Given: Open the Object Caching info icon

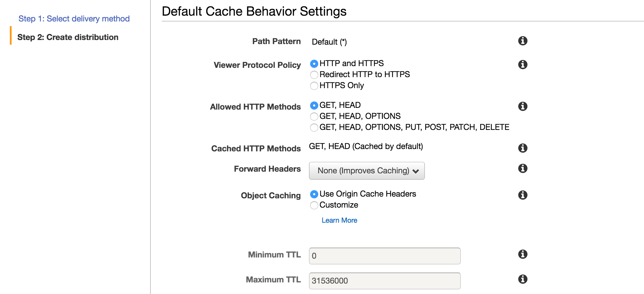Looking at the screenshot, I should point(523,195).
